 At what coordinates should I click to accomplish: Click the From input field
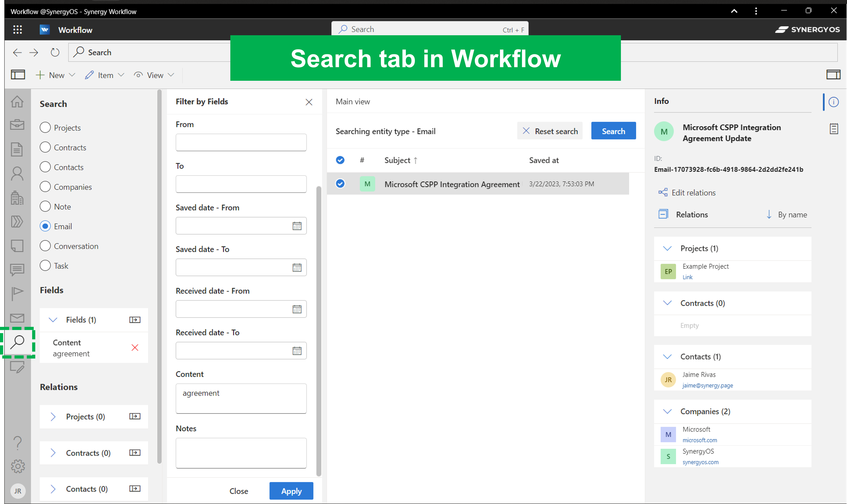(x=241, y=142)
